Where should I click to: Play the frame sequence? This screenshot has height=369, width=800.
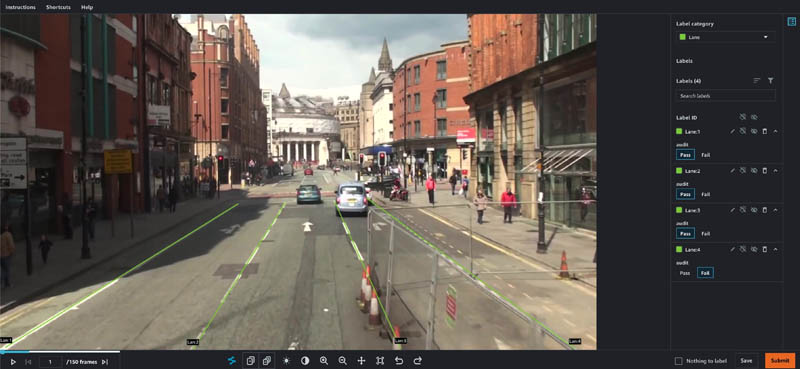click(x=13, y=362)
